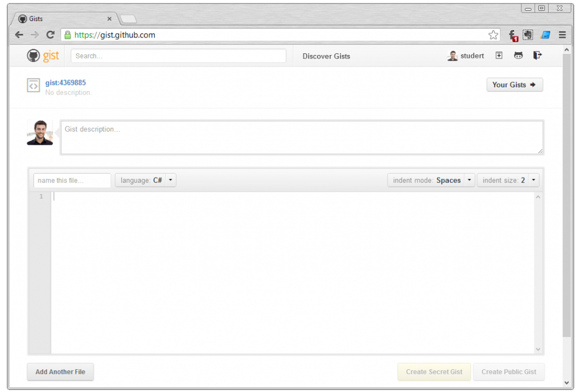Click the browser forward arrow
This screenshot has height=392, width=581.
click(35, 35)
